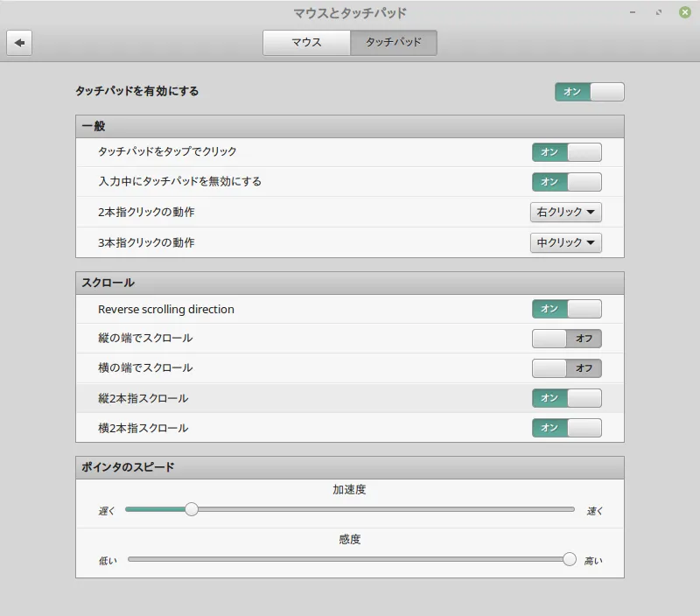Open the 3本指クリックの動作 dropdown showing 中クリック

click(565, 242)
